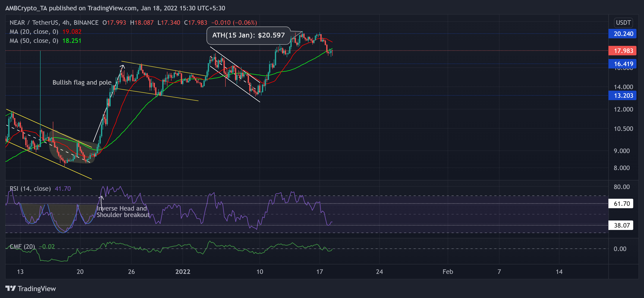
Task: Click Inverse Head and Shoulder breakout text
Action: point(123,212)
